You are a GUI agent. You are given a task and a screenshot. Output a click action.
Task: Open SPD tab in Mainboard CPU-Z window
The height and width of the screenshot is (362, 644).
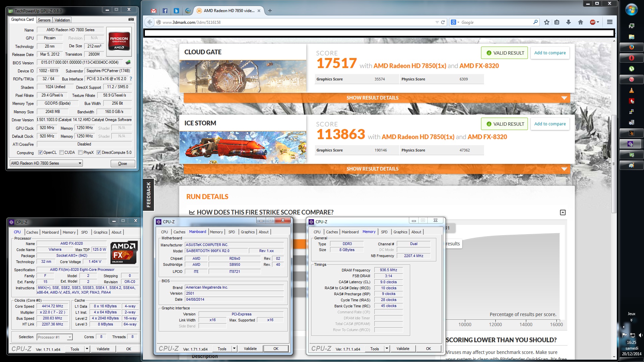(232, 232)
